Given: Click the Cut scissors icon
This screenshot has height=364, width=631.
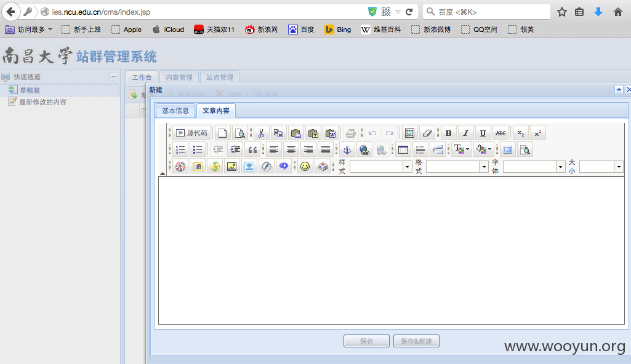Looking at the screenshot, I should pos(261,133).
